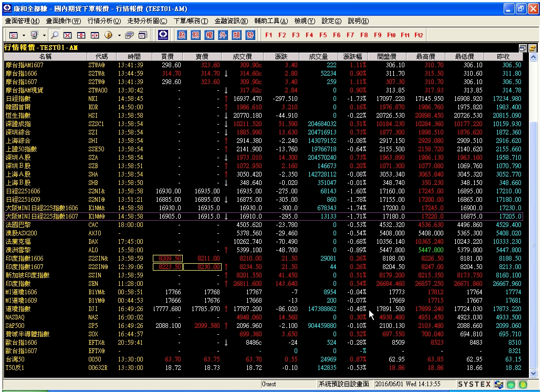Screen dimensions: 542x392
Task: Select the 日經指數 row name
Action: click(18, 99)
